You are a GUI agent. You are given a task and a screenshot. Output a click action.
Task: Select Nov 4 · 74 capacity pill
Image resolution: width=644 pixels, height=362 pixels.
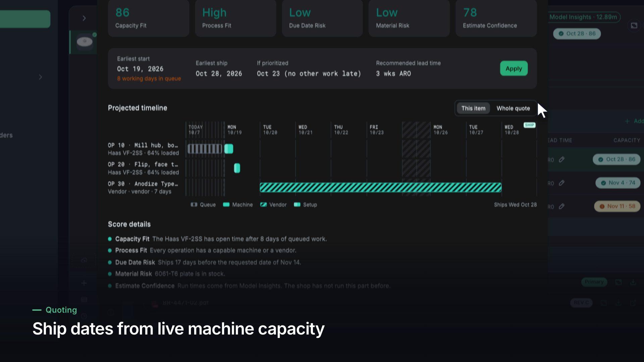point(618,183)
